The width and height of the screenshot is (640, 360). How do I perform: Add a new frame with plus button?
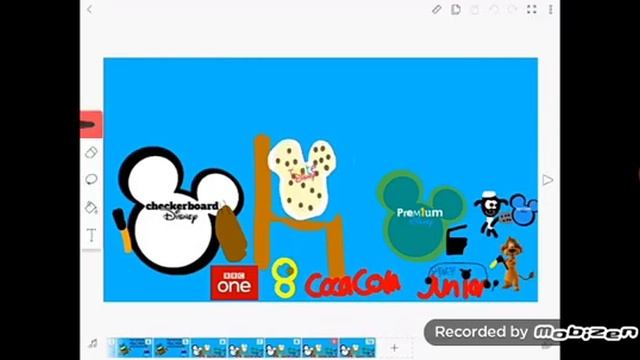394,348
